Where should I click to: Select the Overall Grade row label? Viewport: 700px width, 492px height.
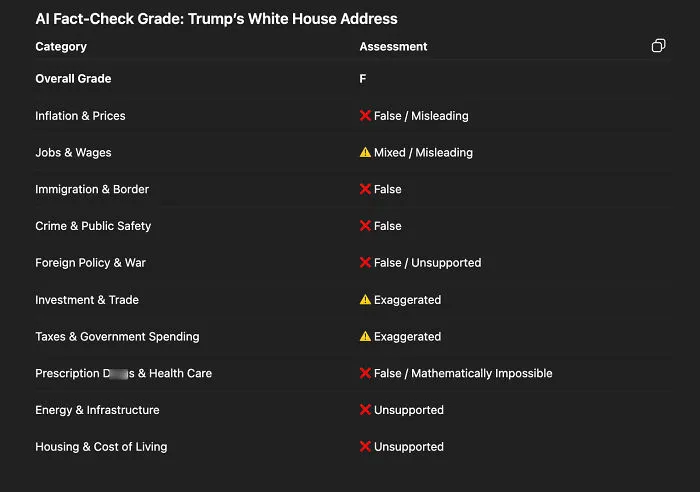point(73,79)
